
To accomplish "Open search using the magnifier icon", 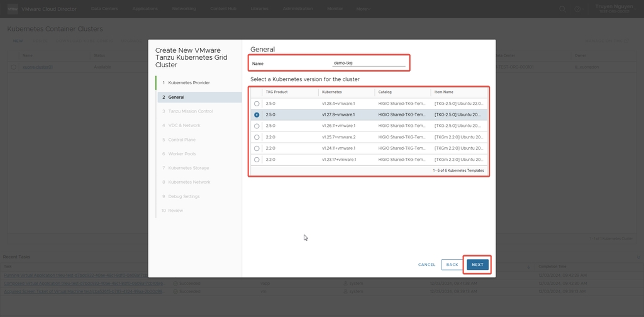I will coord(563,9).
